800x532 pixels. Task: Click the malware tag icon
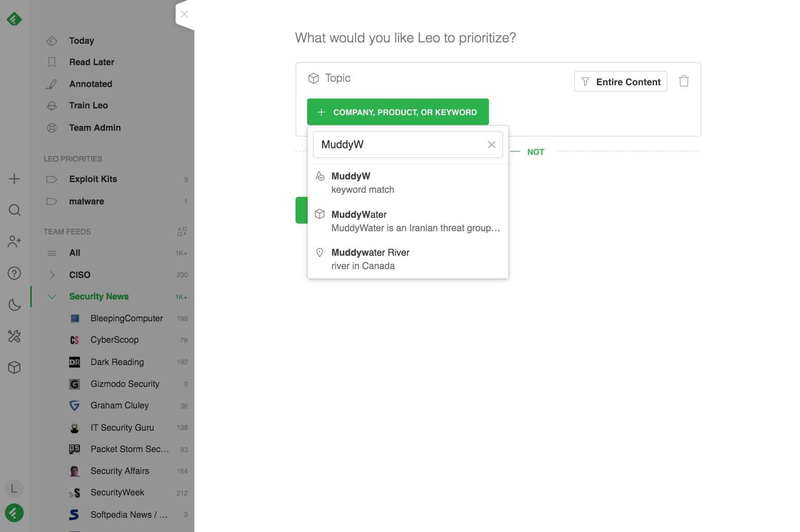click(x=52, y=201)
